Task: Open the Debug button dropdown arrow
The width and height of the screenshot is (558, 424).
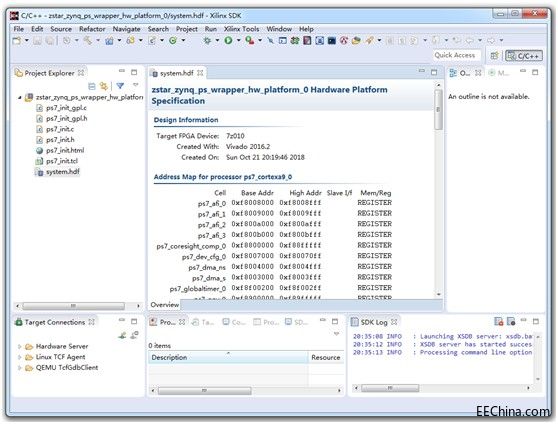Action: pos(217,41)
